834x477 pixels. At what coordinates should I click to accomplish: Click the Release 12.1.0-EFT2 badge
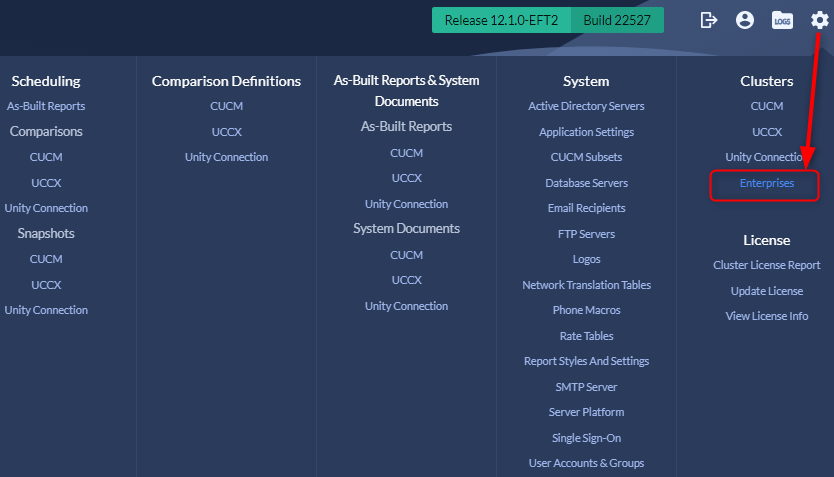tap(501, 20)
